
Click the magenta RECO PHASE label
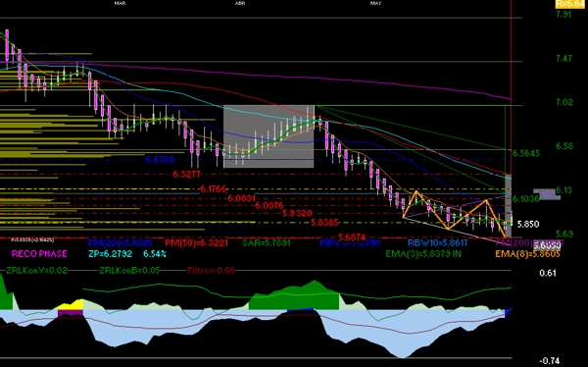coord(39,254)
